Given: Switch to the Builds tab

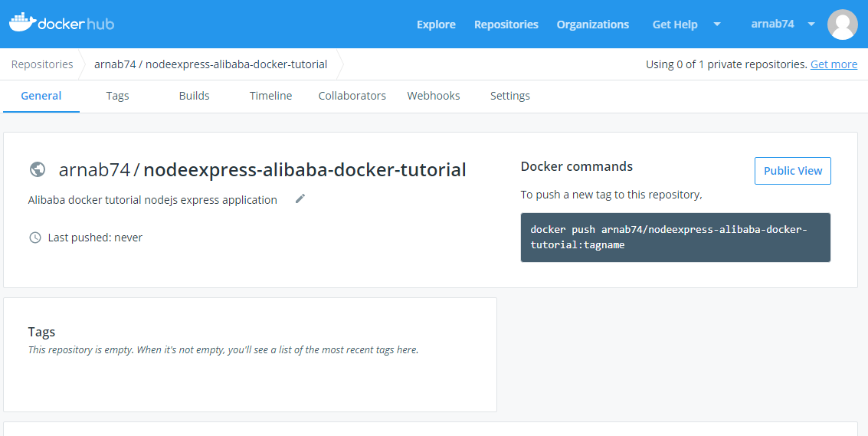Looking at the screenshot, I should click(x=194, y=96).
